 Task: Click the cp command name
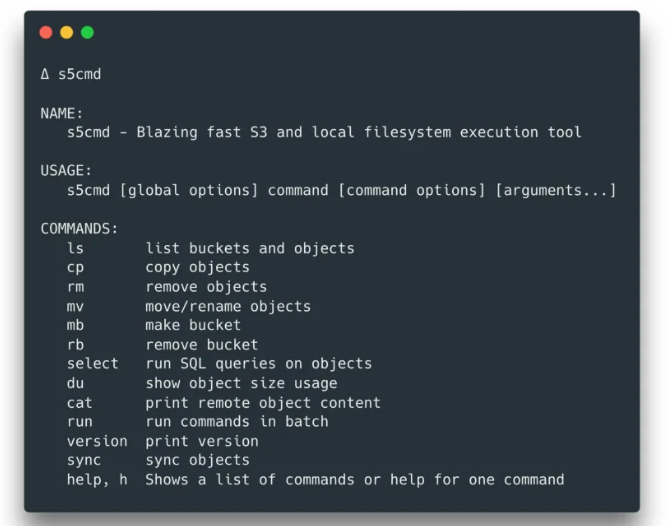coord(75,267)
